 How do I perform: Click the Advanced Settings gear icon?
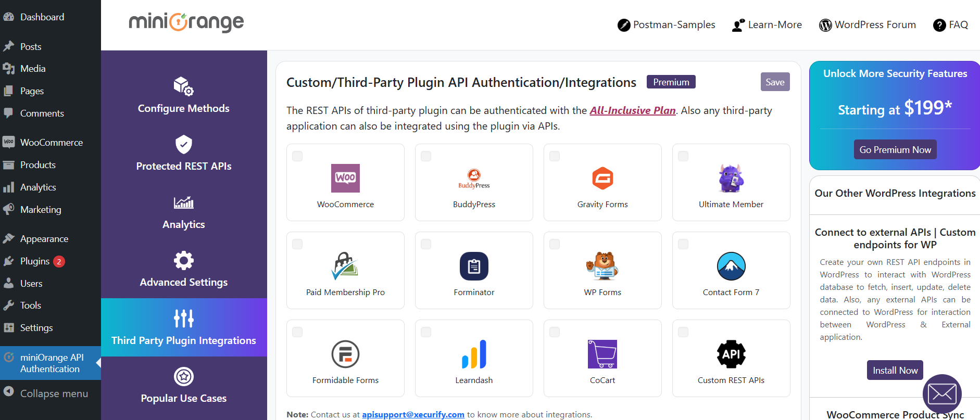pos(184,260)
